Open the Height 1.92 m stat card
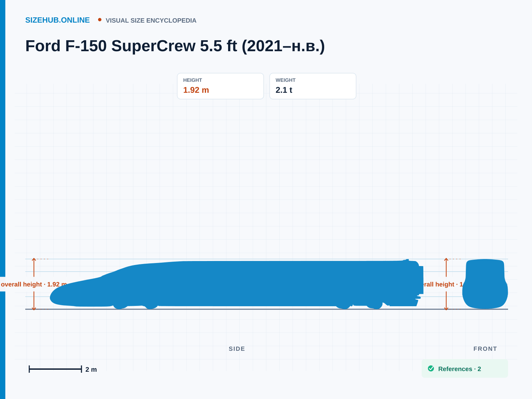Image resolution: width=532 pixels, height=399 pixels. (x=220, y=86)
